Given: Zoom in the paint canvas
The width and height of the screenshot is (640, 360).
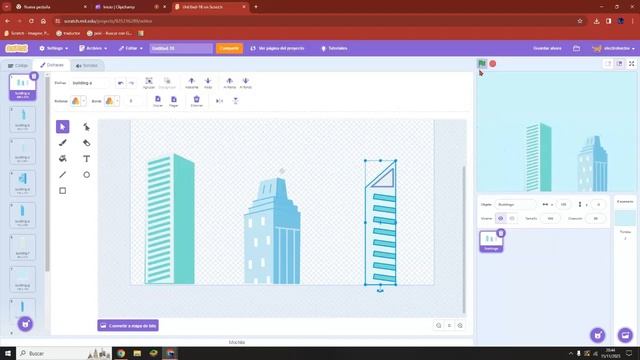Looking at the screenshot, I should pos(460,325).
